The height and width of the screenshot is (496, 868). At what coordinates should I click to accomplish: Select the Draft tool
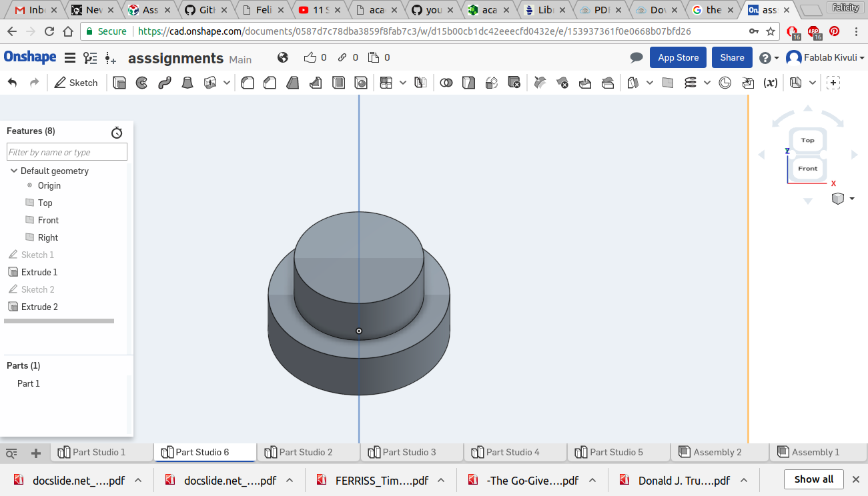point(292,83)
